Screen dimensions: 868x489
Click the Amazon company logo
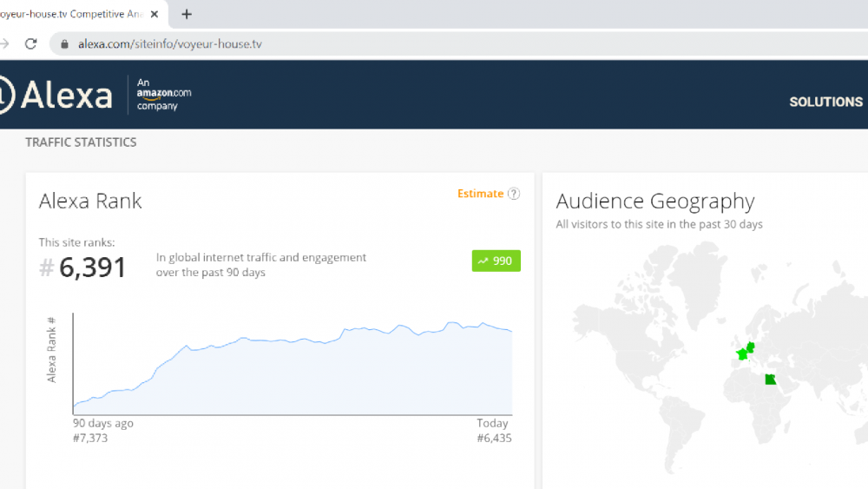point(163,95)
